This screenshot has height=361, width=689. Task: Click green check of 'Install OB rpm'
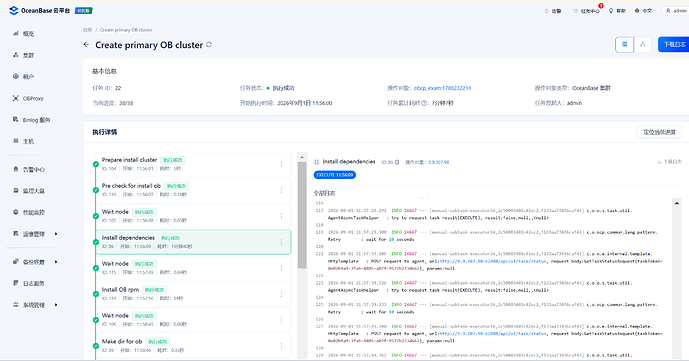(x=96, y=294)
